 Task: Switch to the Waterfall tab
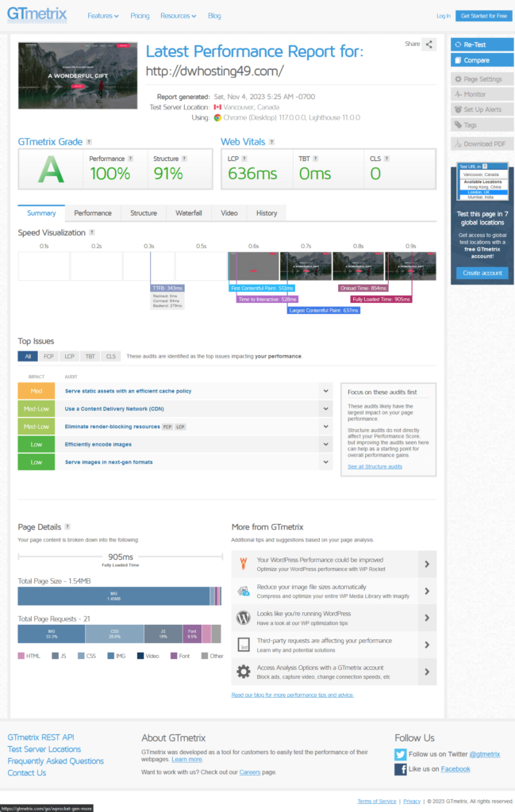pyautogui.click(x=189, y=213)
